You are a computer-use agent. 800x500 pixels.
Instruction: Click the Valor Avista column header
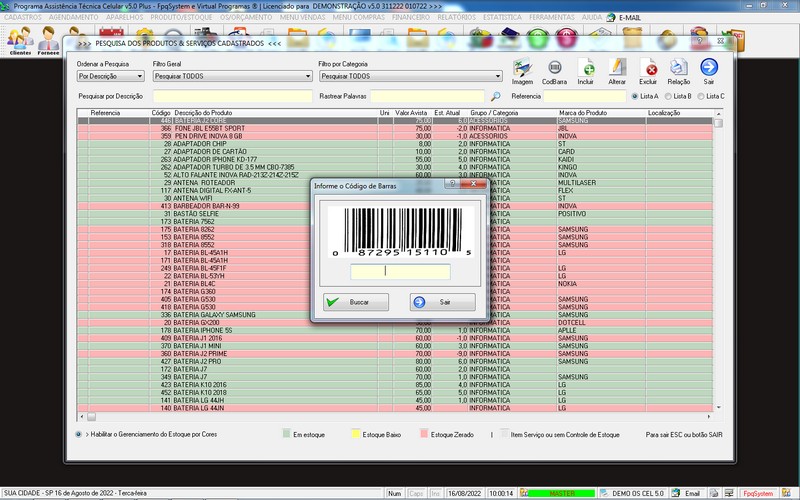[411, 113]
